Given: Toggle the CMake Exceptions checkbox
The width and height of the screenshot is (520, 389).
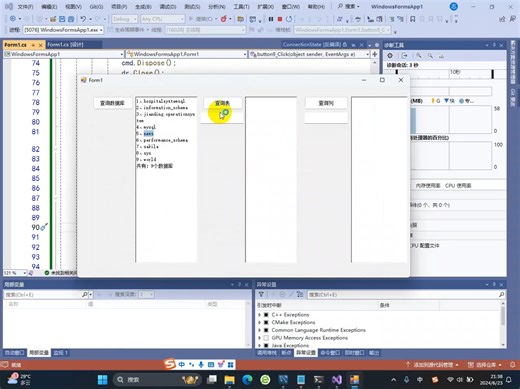Looking at the screenshot, I should pos(266,322).
